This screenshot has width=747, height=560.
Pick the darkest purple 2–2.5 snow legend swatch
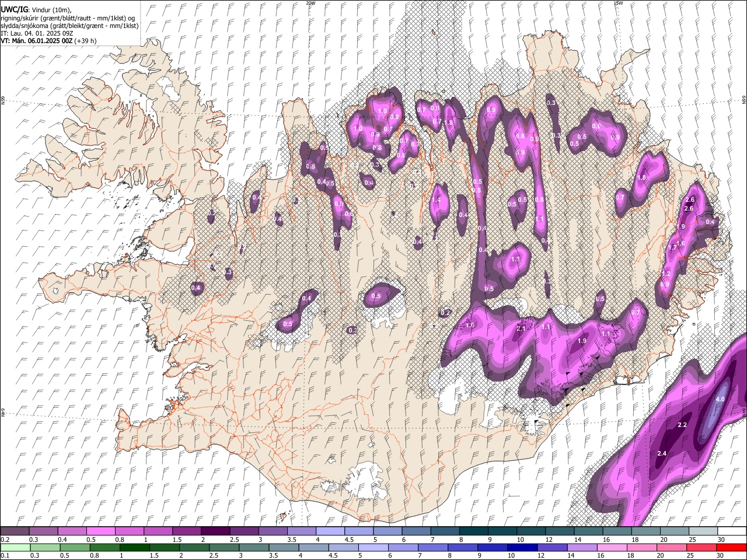click(215, 531)
